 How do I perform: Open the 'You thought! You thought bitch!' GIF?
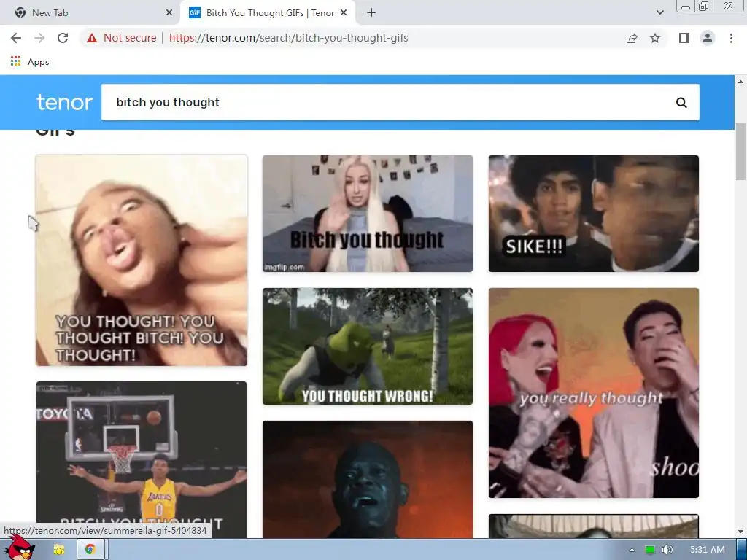click(142, 260)
